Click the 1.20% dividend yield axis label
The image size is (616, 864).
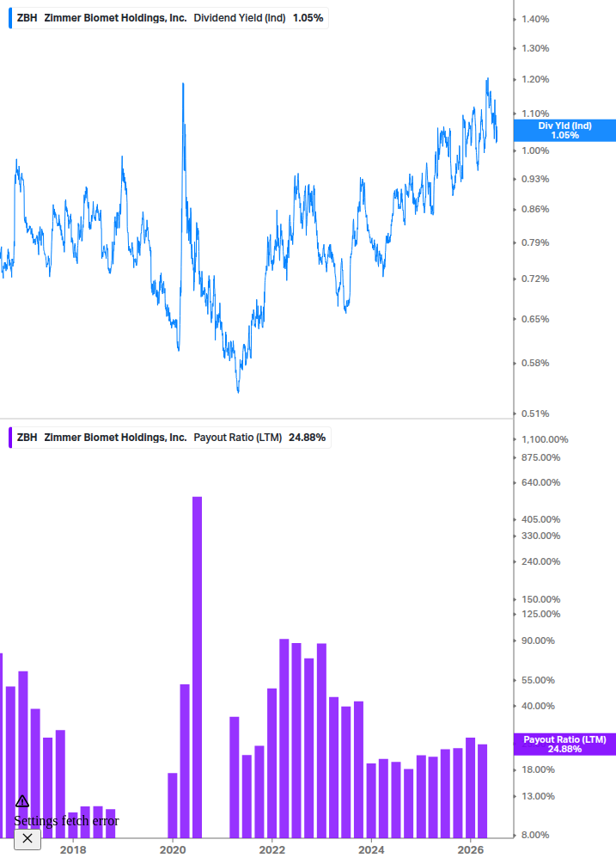(535, 79)
